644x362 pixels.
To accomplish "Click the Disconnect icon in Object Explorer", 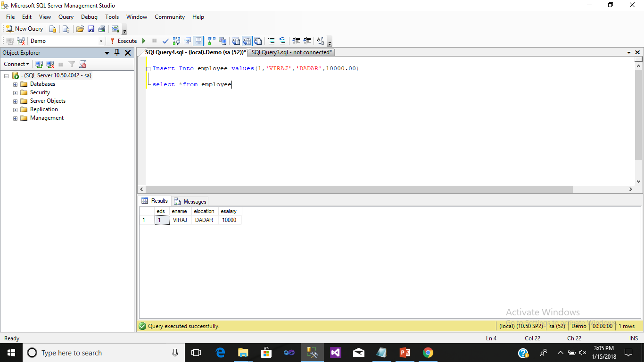I will click(50, 64).
